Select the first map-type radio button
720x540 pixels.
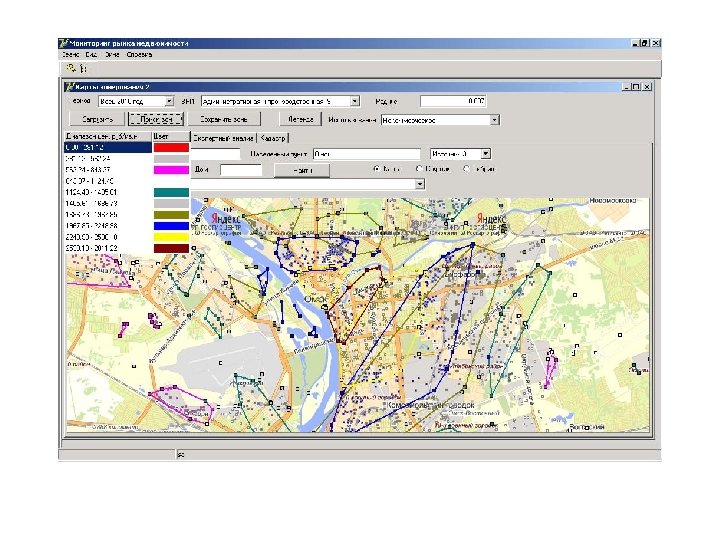[377, 169]
